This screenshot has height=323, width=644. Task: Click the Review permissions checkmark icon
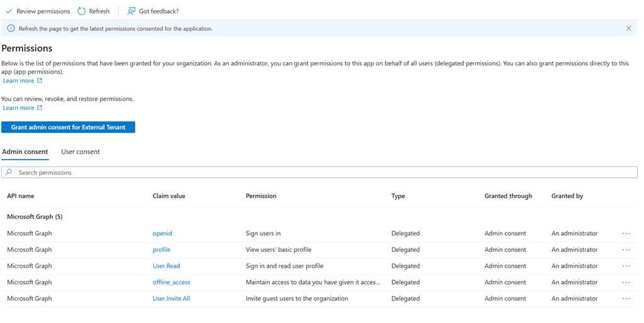tap(9, 11)
